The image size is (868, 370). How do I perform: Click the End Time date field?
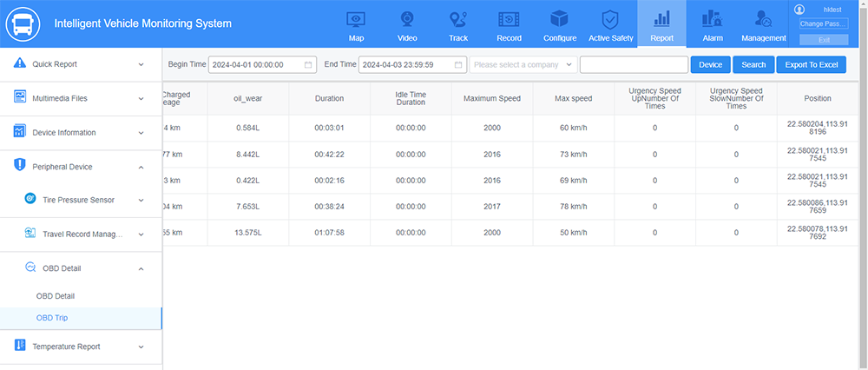pos(412,65)
